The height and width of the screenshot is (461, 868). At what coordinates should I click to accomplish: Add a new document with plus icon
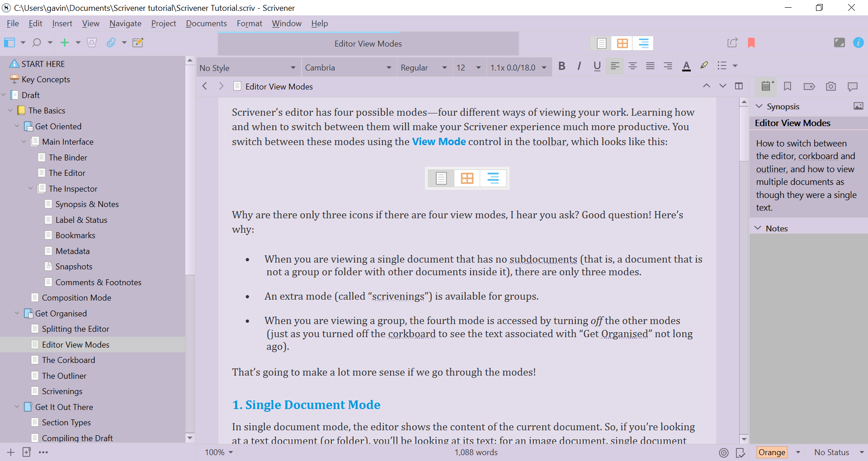click(65, 42)
